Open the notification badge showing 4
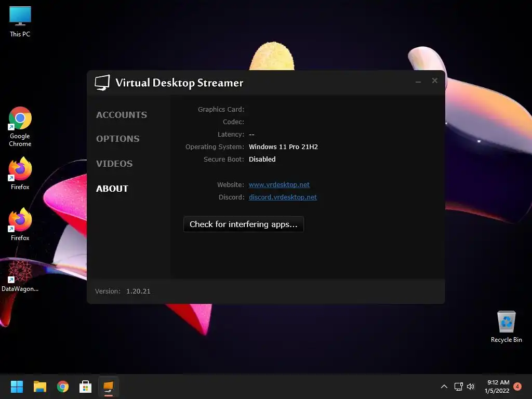The image size is (532, 399). click(518, 387)
